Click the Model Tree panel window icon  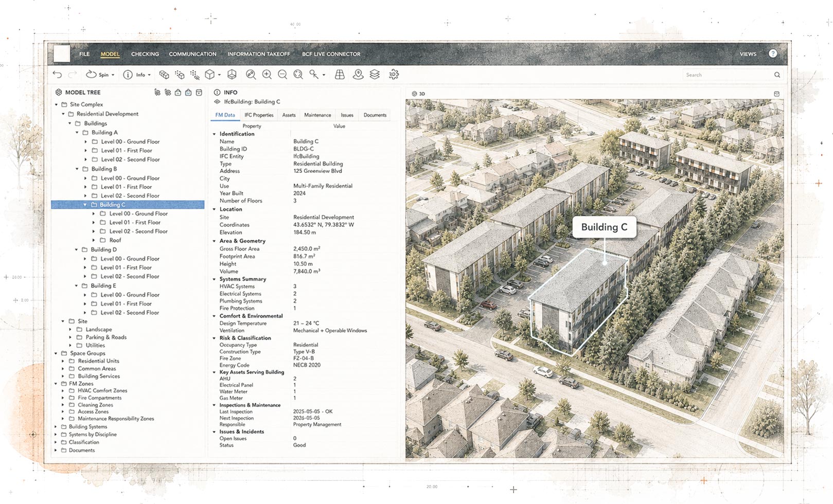[199, 93]
